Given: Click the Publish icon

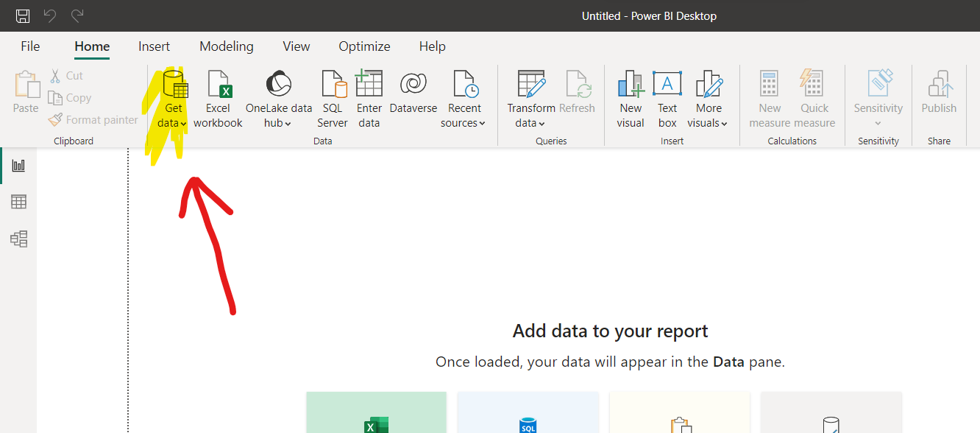Looking at the screenshot, I should tap(940, 84).
